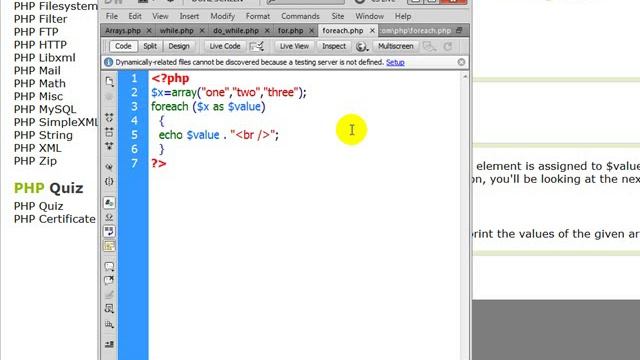640x360 pixels.
Task: Click the Multiscreen button
Action: click(x=396, y=46)
